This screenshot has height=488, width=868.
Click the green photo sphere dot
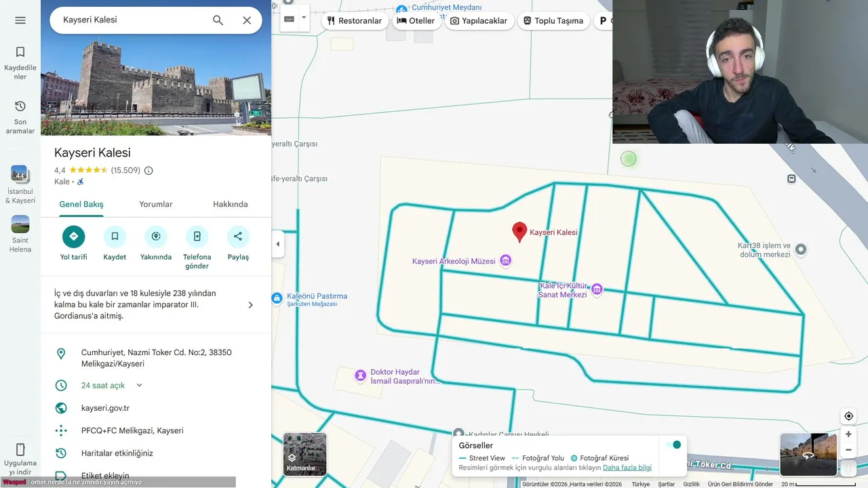pos(629,159)
